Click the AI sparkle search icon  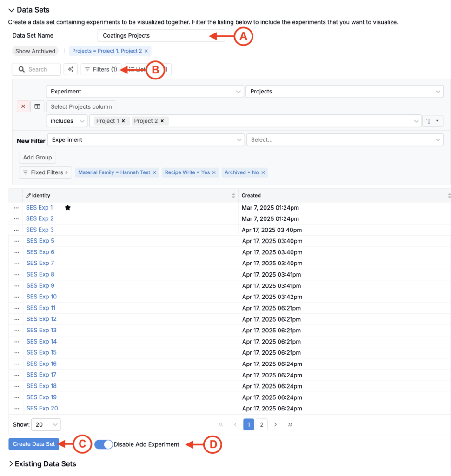tap(71, 69)
